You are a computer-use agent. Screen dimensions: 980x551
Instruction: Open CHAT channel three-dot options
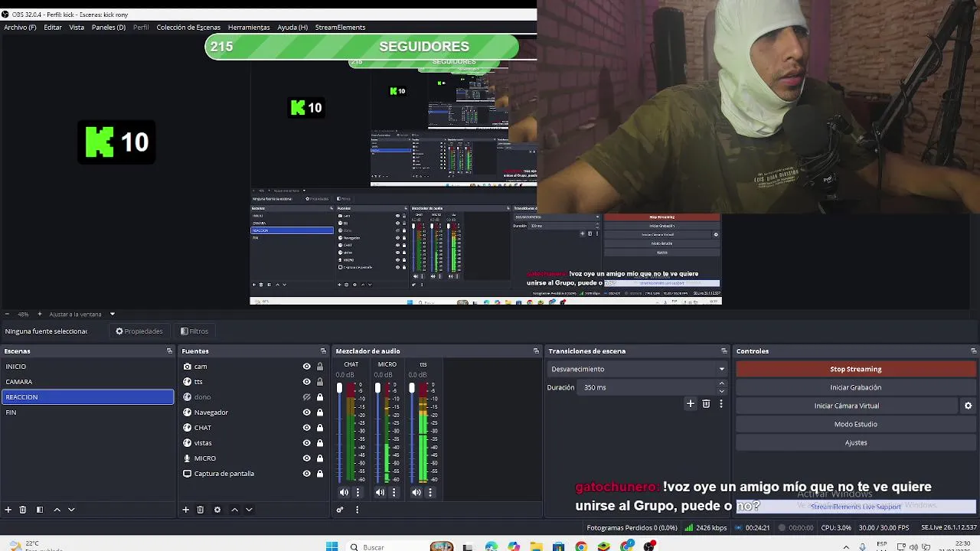pos(358,493)
